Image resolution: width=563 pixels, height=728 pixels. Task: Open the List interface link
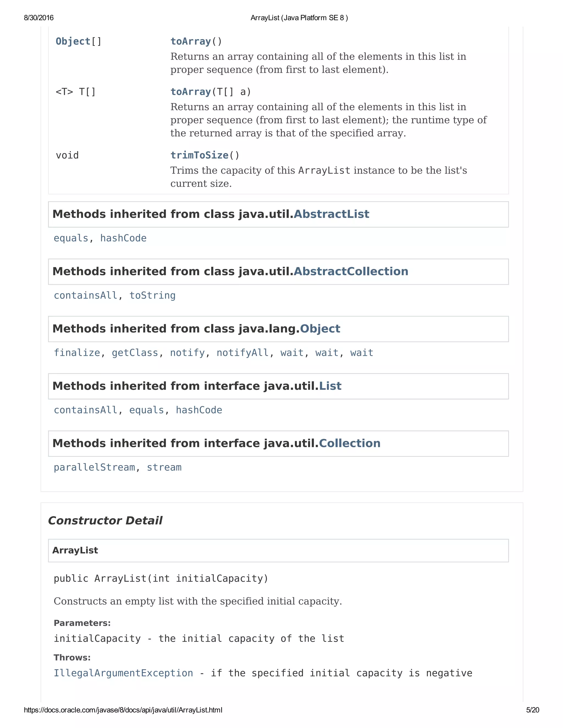(330, 386)
